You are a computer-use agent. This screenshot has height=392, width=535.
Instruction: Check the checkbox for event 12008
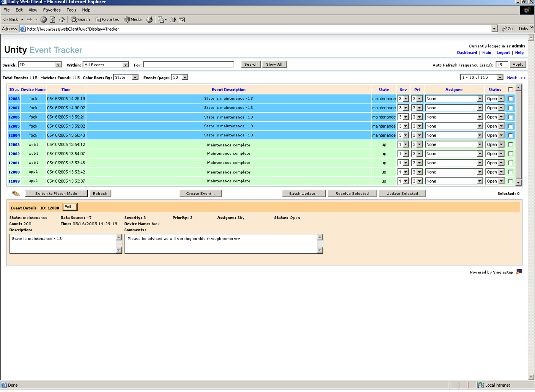pyautogui.click(x=511, y=99)
